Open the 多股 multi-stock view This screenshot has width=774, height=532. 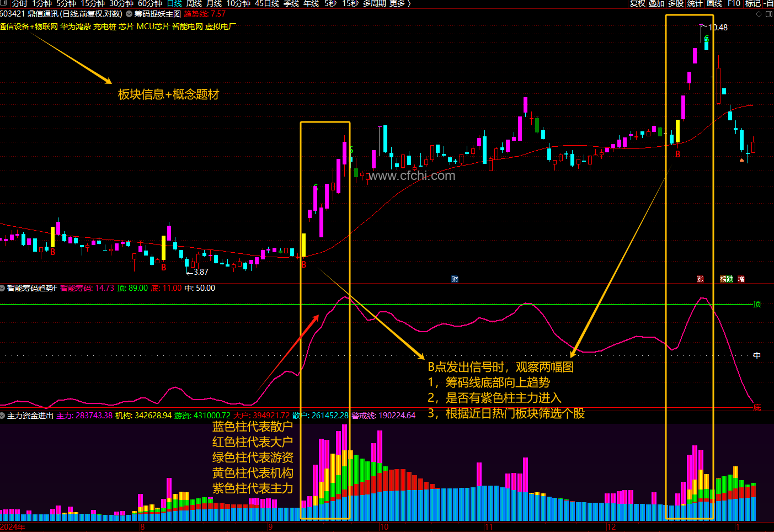676,3
